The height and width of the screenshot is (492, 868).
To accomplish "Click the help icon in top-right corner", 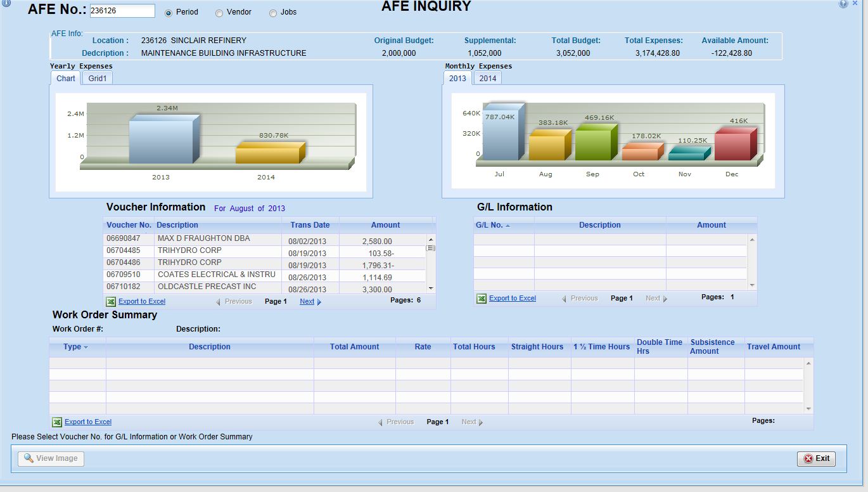I will tap(843, 4).
